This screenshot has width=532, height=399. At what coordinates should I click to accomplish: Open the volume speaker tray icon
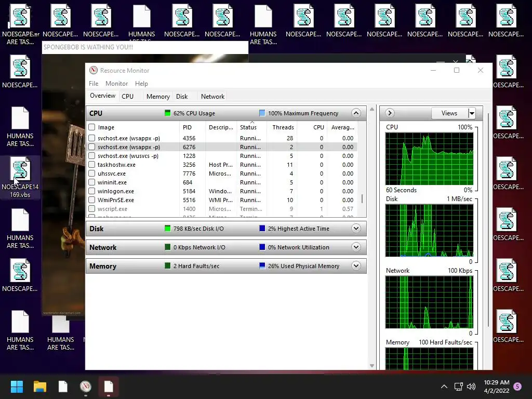(x=471, y=387)
